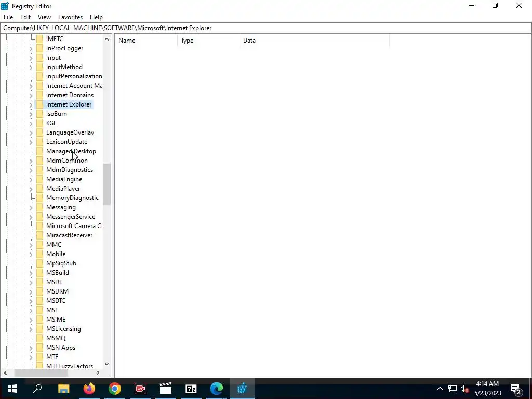Expand the MMC key
Screen dimensions: 532x399
pos(31,245)
